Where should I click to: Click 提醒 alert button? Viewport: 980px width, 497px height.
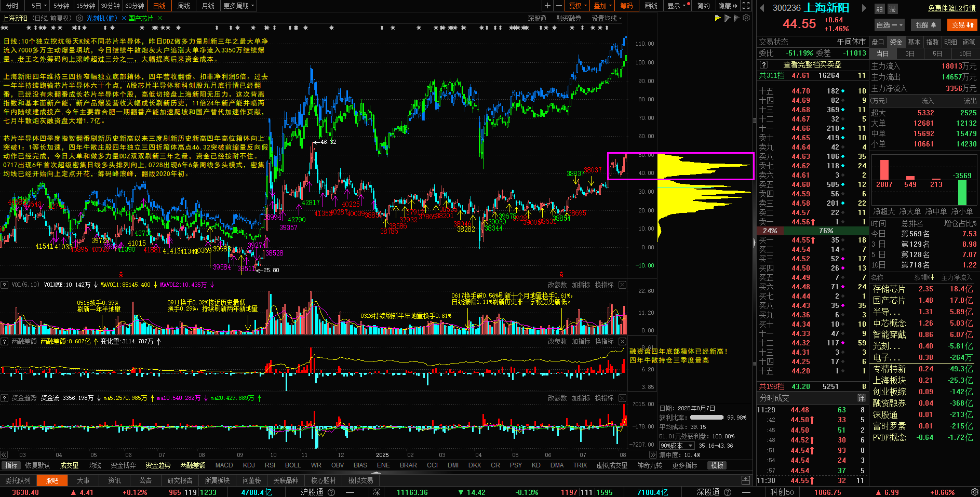coord(925,25)
